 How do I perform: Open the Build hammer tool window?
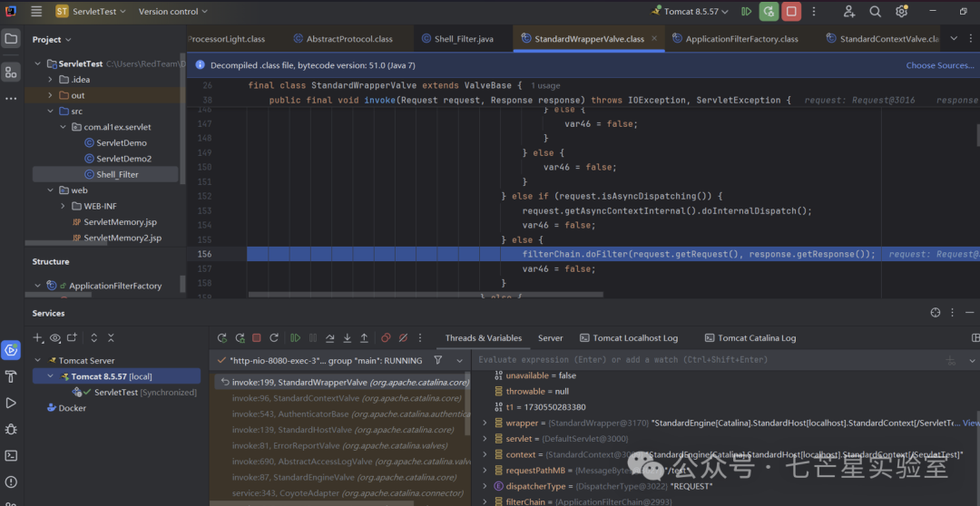click(x=11, y=376)
